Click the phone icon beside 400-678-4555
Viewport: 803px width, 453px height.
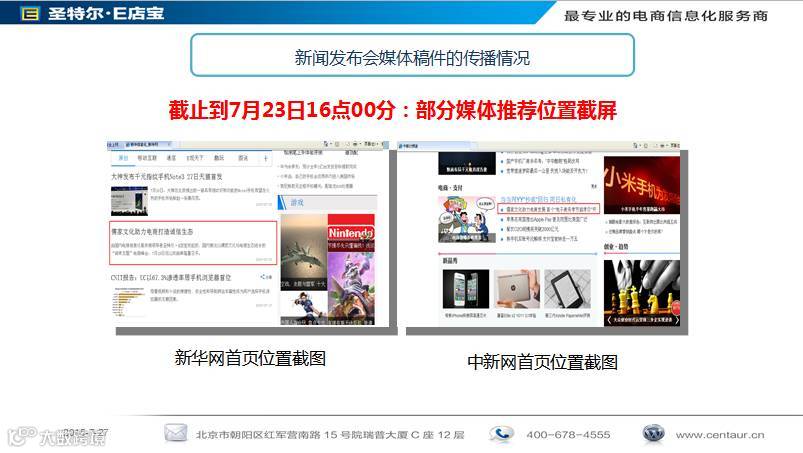(501, 434)
